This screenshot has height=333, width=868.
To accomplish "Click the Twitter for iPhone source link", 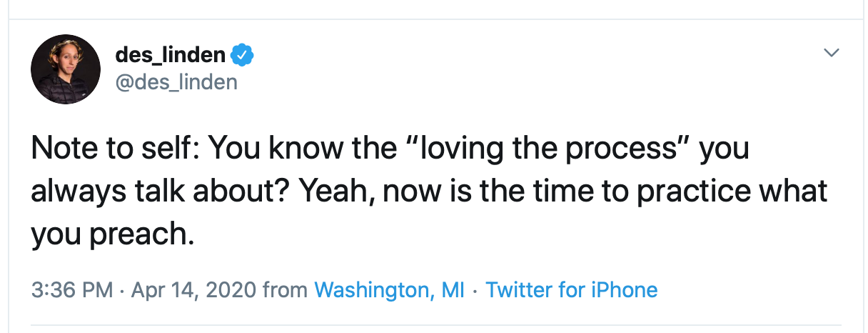I will click(571, 290).
